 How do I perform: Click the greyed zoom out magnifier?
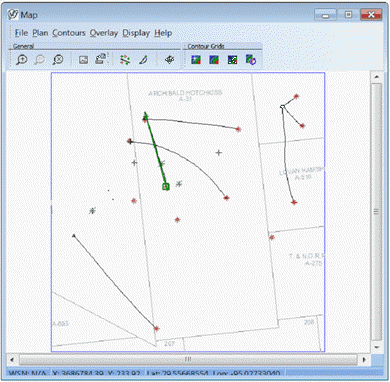pyautogui.click(x=40, y=60)
